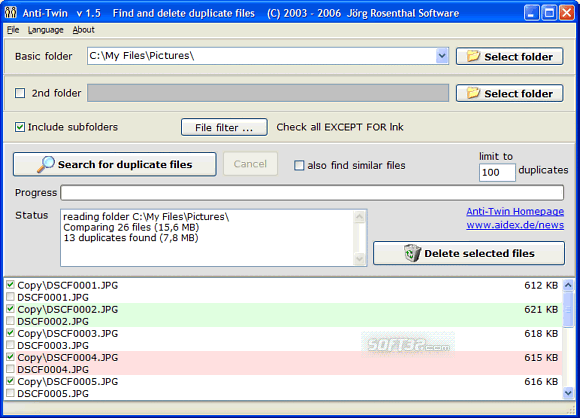The width and height of the screenshot is (580, 418).
Task: Enable also find similar files
Action: tap(299, 165)
